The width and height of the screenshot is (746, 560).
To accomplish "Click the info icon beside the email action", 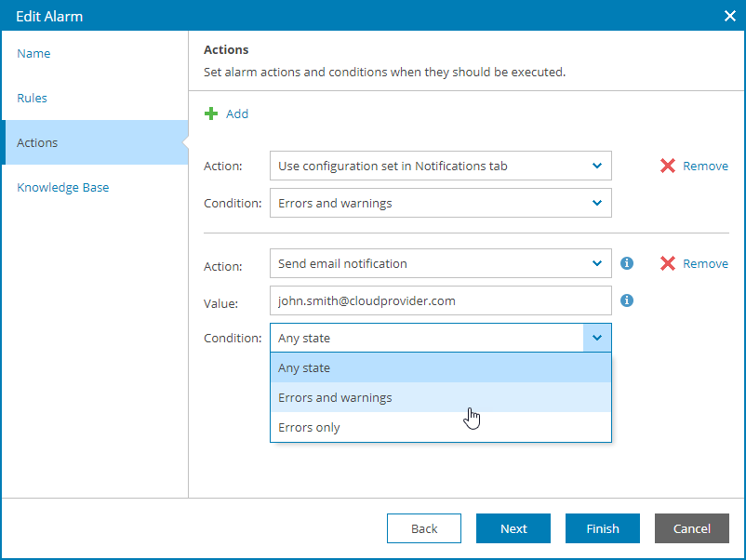I will (x=627, y=263).
